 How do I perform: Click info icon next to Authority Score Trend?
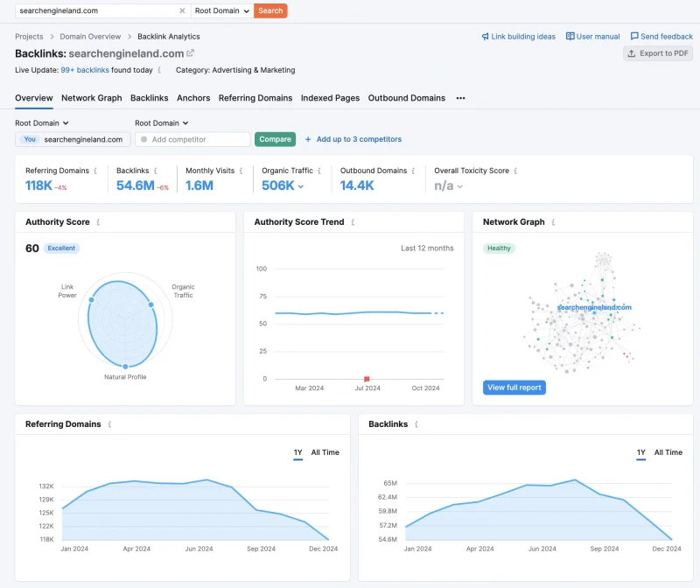353,222
